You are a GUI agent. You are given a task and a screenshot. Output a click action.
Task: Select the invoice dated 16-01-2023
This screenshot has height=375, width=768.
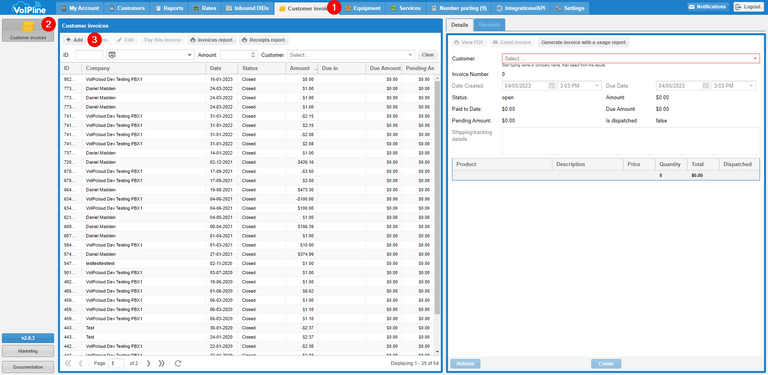(x=248, y=79)
